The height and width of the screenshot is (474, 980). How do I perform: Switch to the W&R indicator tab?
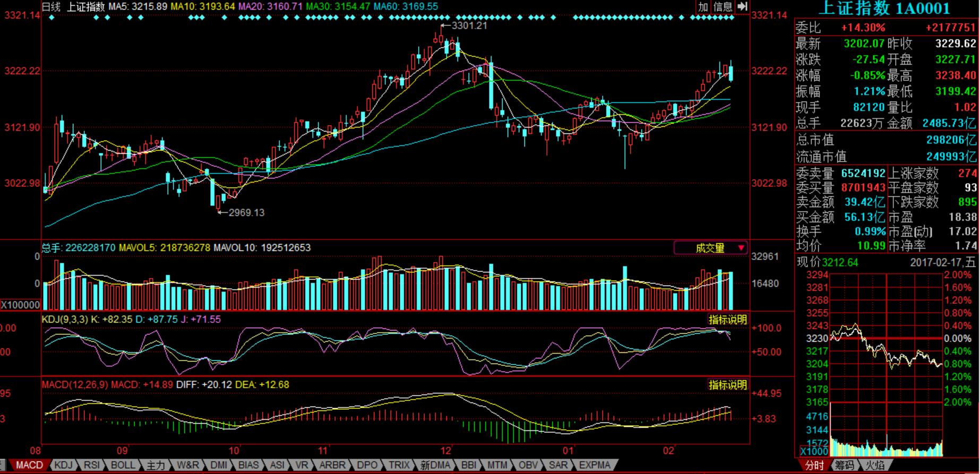click(x=188, y=465)
